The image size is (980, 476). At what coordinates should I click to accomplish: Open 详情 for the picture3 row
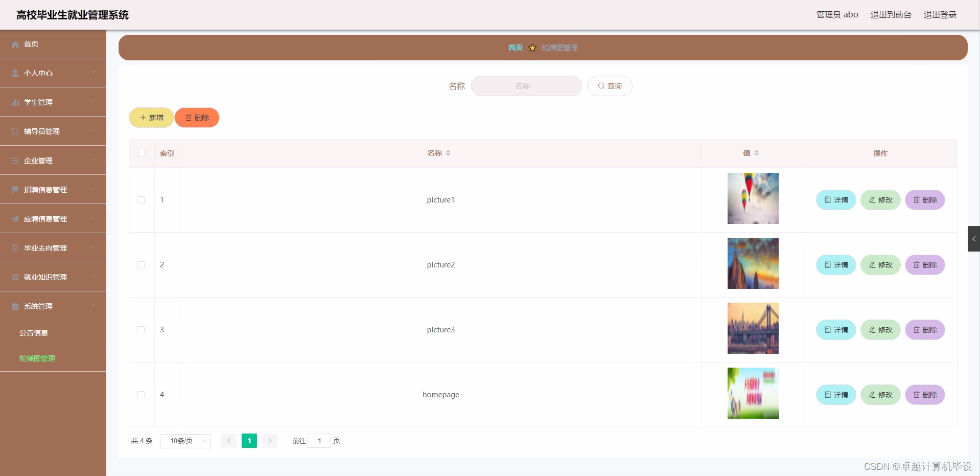click(x=835, y=330)
